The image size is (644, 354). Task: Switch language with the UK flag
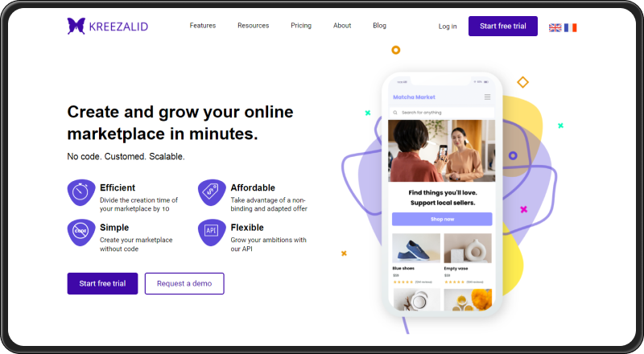point(555,27)
